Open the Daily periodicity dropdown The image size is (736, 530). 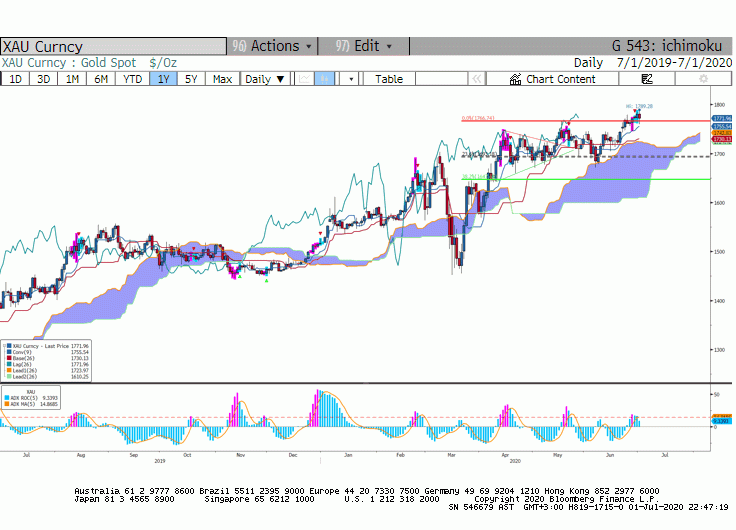pyautogui.click(x=265, y=79)
